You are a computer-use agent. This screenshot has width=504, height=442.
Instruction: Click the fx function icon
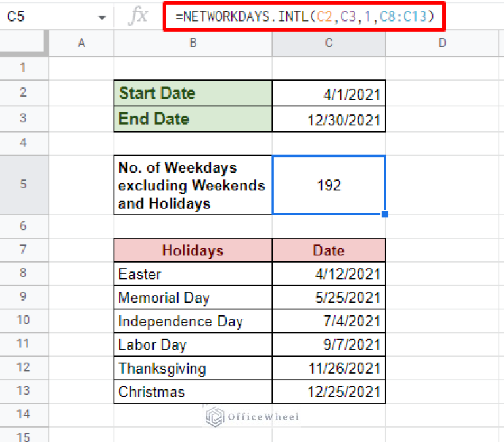click(x=138, y=16)
